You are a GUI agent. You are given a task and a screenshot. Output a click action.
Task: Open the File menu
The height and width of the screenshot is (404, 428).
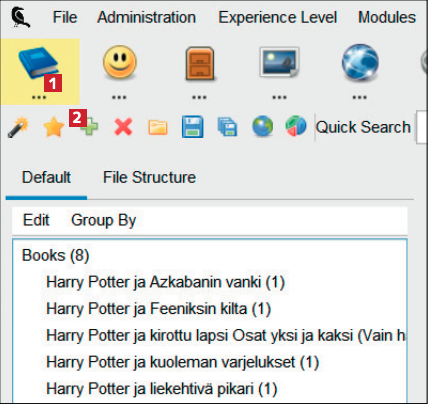(x=65, y=17)
